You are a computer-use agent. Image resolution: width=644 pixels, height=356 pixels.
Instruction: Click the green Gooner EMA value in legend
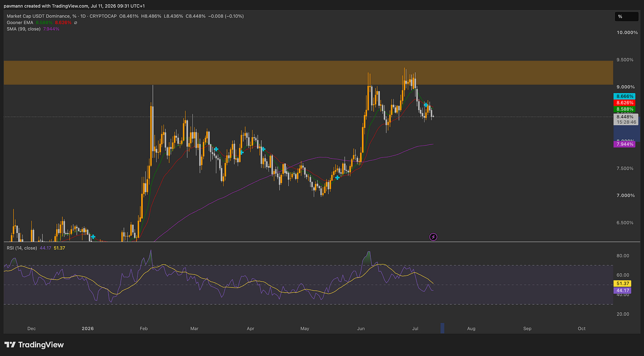tap(45, 23)
